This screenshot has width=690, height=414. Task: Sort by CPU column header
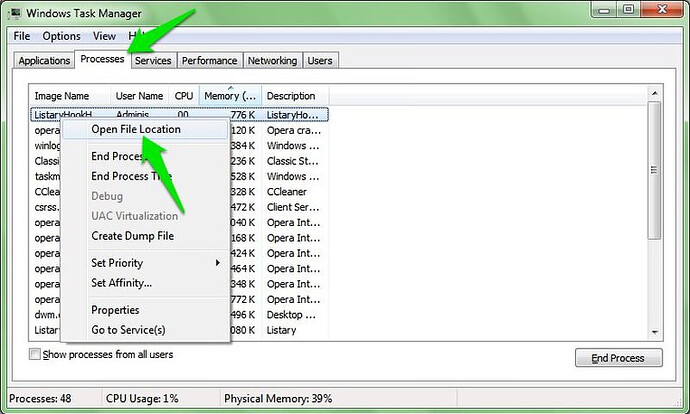coord(184,96)
